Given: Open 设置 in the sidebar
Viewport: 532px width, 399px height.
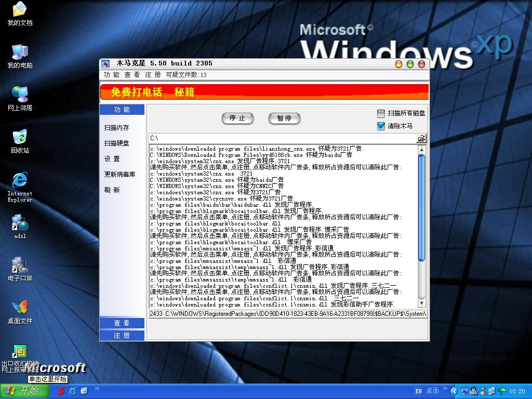Looking at the screenshot, I should (112, 159).
